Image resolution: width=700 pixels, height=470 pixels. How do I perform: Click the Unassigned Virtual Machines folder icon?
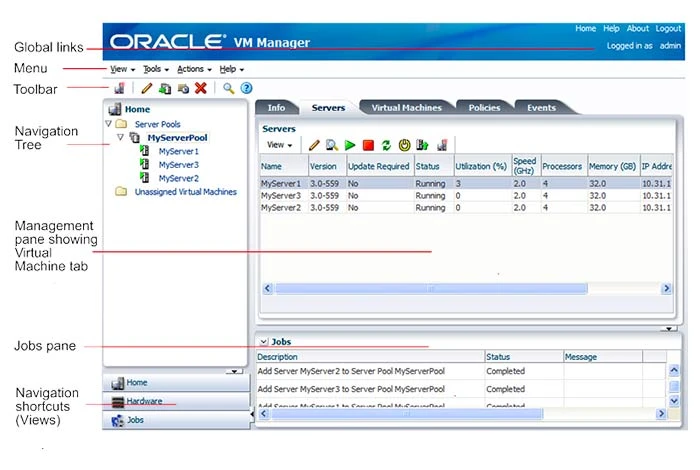point(121,191)
